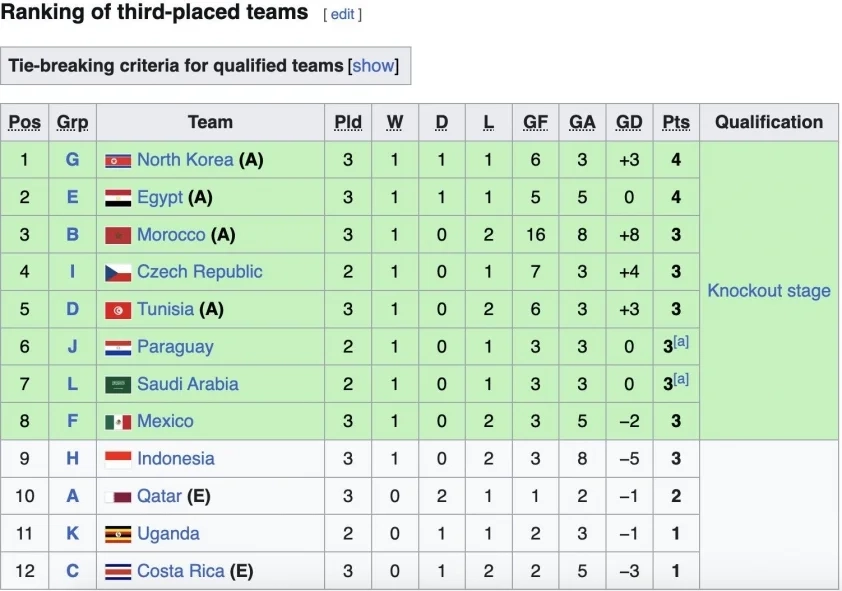Open Group G link in North Korea row
Screen dimensions: 842x591
[72, 160]
